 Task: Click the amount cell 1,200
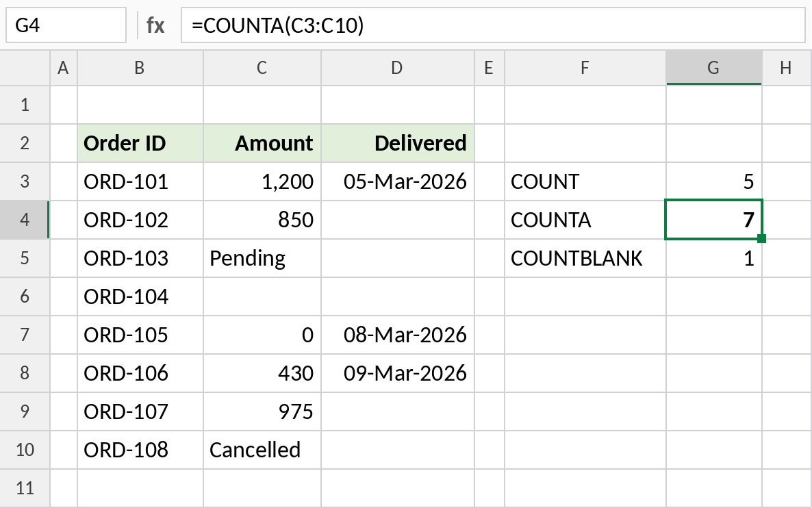point(262,181)
